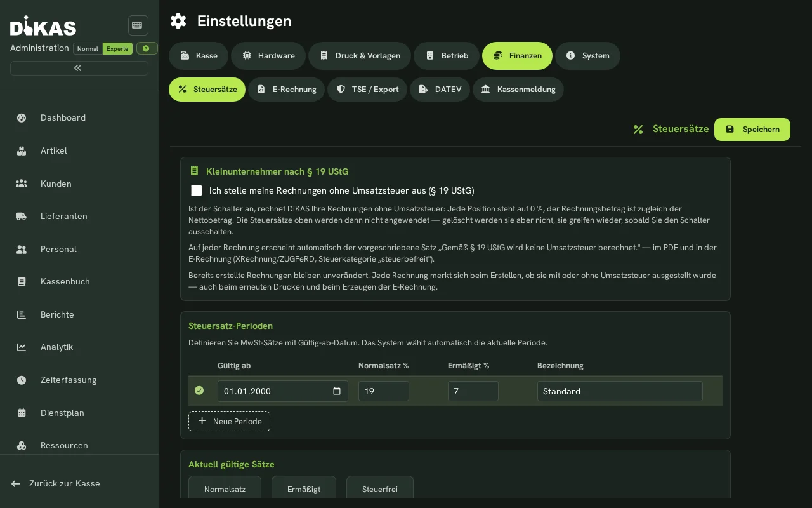812x508 pixels.
Task: Open the Dienstplan section
Action: [x=79, y=413]
